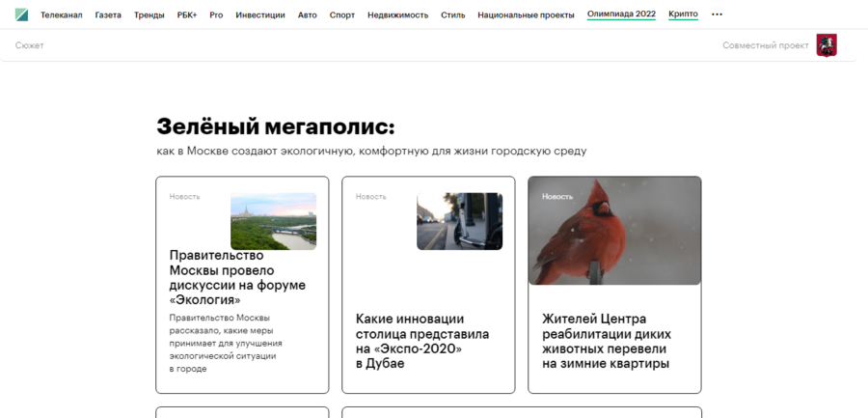Open the Олимпиада 2022 tab

[x=621, y=14]
